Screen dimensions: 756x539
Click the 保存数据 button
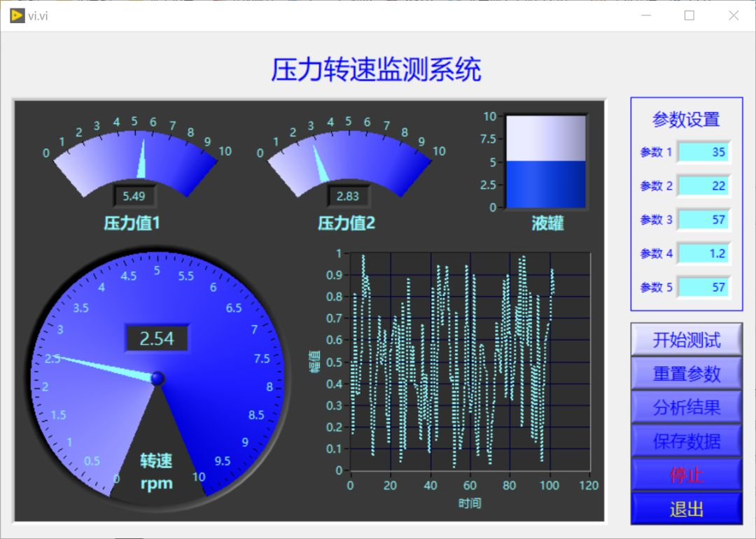tap(686, 441)
